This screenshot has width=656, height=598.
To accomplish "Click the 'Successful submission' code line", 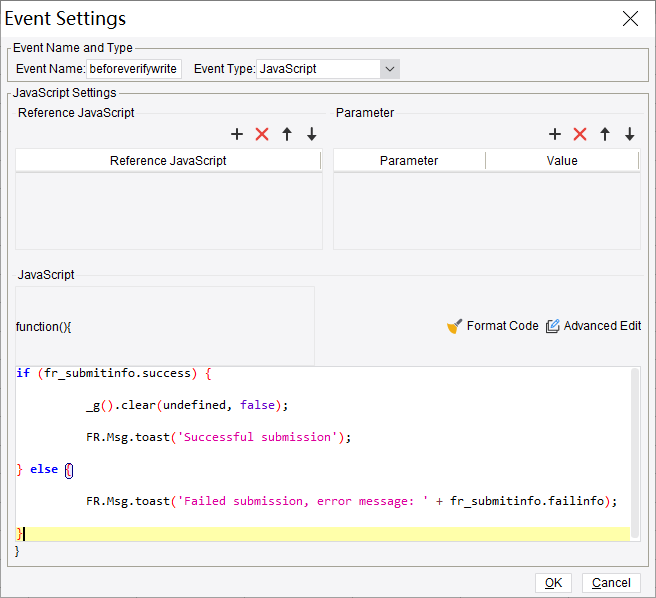I will 219,437.
